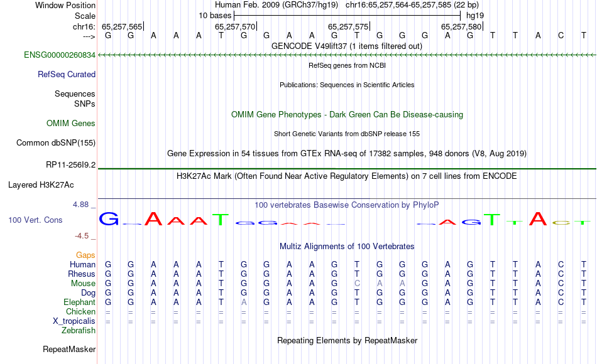Click the Elephant alignment row label

point(79,302)
